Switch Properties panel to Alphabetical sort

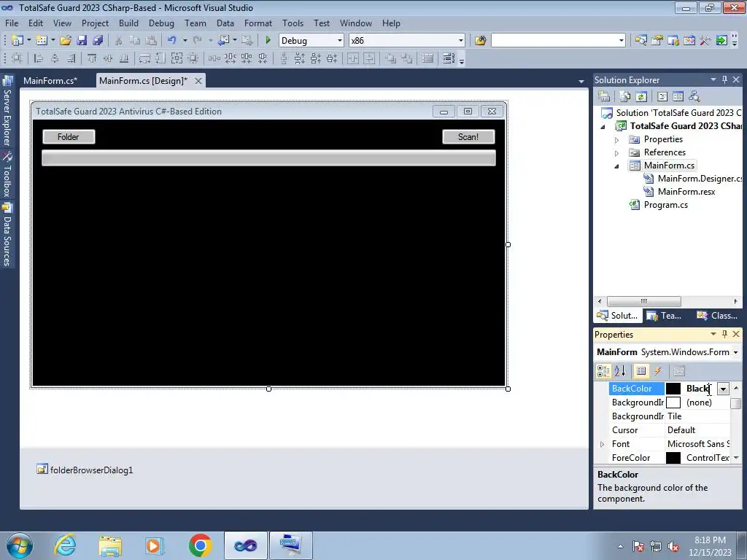click(x=620, y=371)
